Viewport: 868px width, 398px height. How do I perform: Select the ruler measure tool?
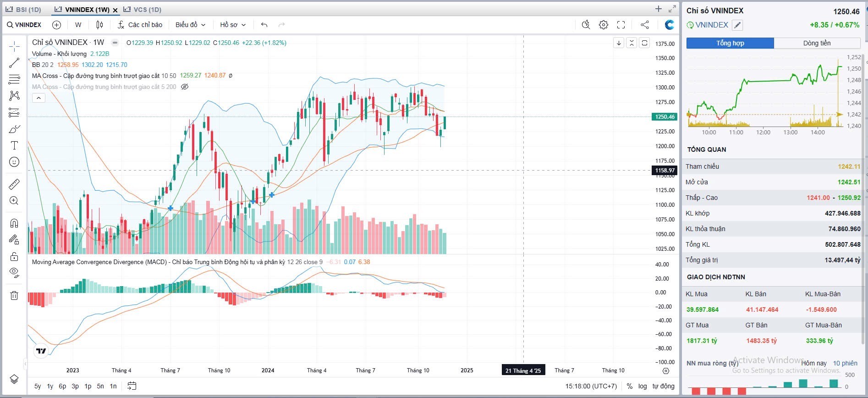tap(14, 184)
